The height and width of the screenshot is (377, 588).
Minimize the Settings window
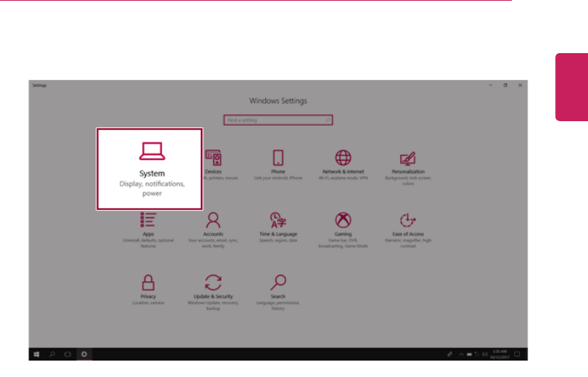point(491,85)
